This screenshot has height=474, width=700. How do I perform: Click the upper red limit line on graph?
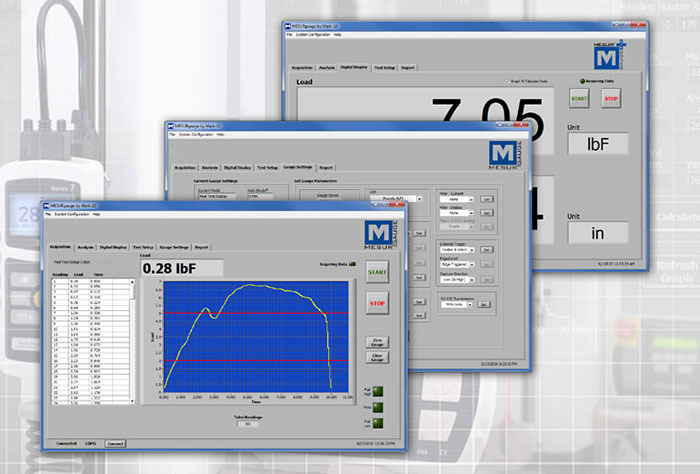pyautogui.click(x=256, y=313)
